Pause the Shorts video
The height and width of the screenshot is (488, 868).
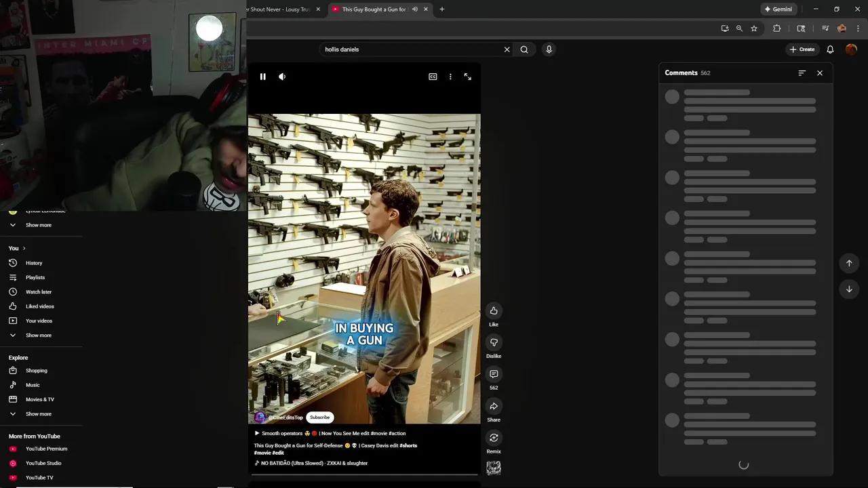point(263,77)
